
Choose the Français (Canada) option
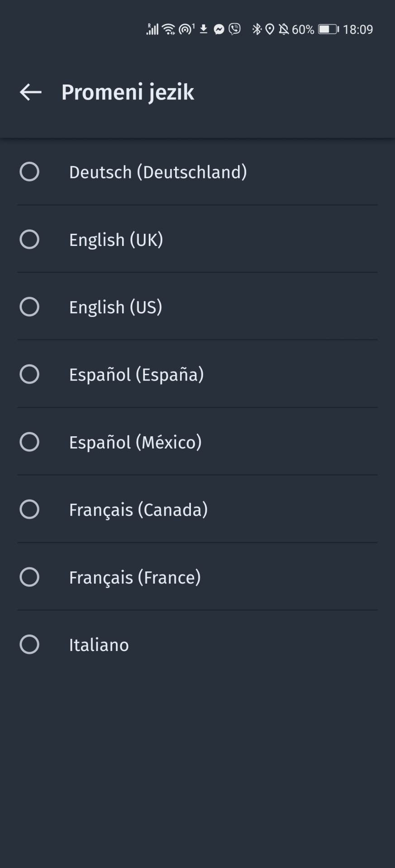[29, 509]
